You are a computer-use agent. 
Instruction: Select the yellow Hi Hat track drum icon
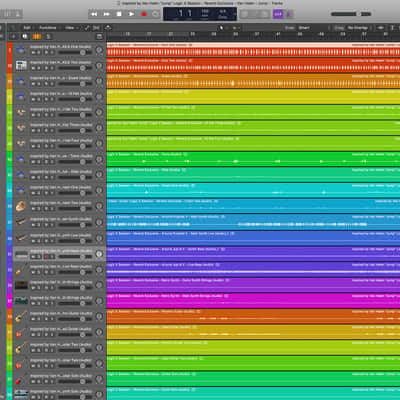point(21,97)
